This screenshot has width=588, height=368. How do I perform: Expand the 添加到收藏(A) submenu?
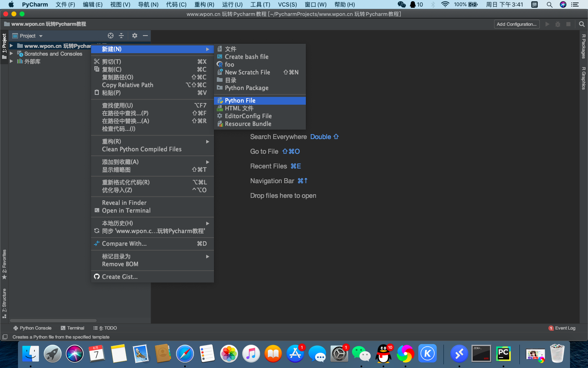click(152, 162)
